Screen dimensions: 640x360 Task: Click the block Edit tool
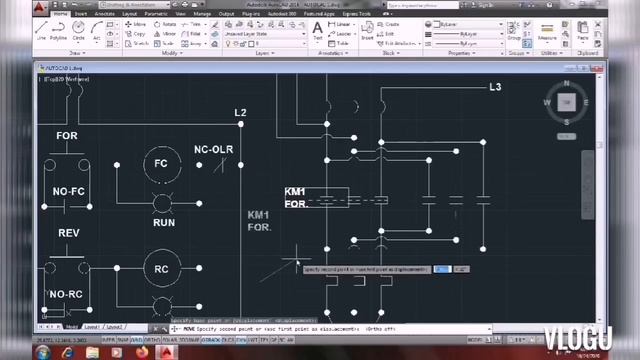[386, 34]
